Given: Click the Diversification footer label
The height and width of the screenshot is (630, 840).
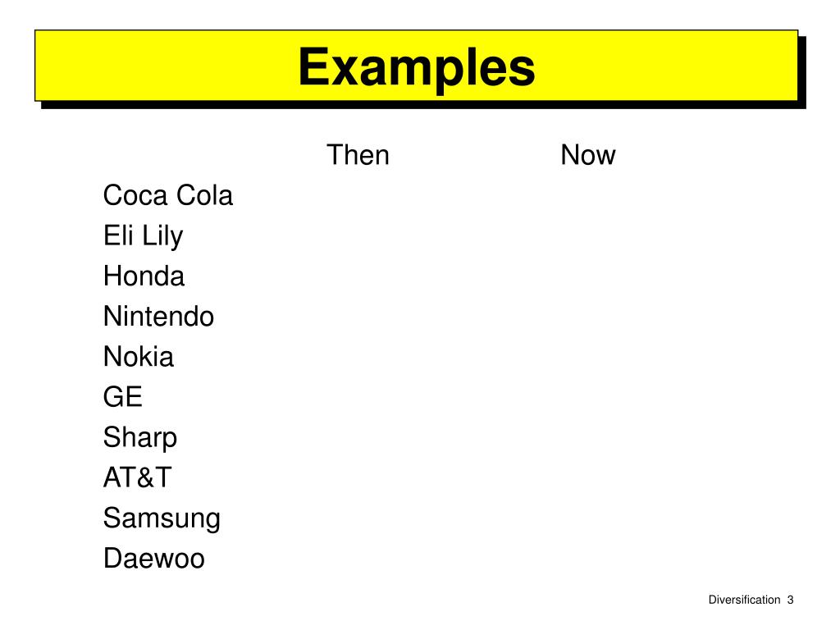Looking at the screenshot, I should (x=744, y=600).
